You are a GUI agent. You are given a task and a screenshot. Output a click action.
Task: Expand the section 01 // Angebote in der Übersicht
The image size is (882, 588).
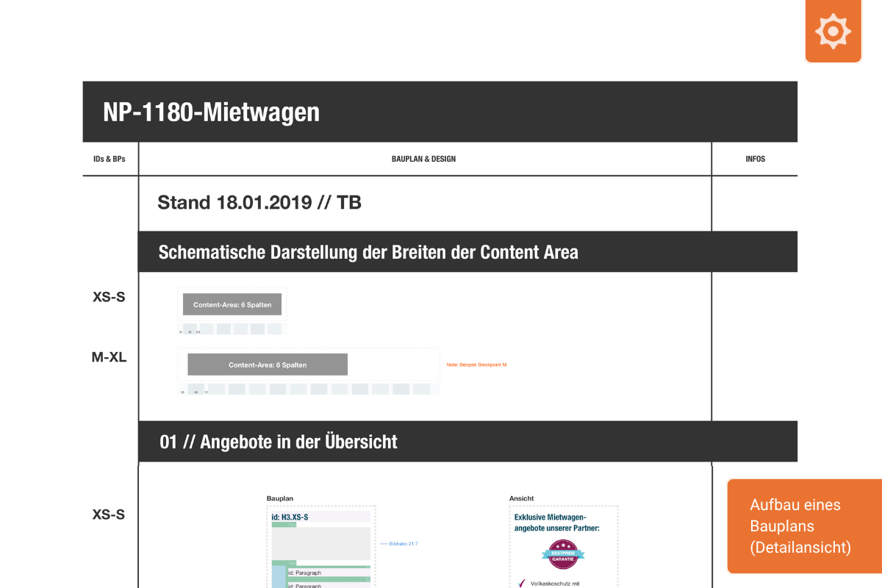point(278,441)
